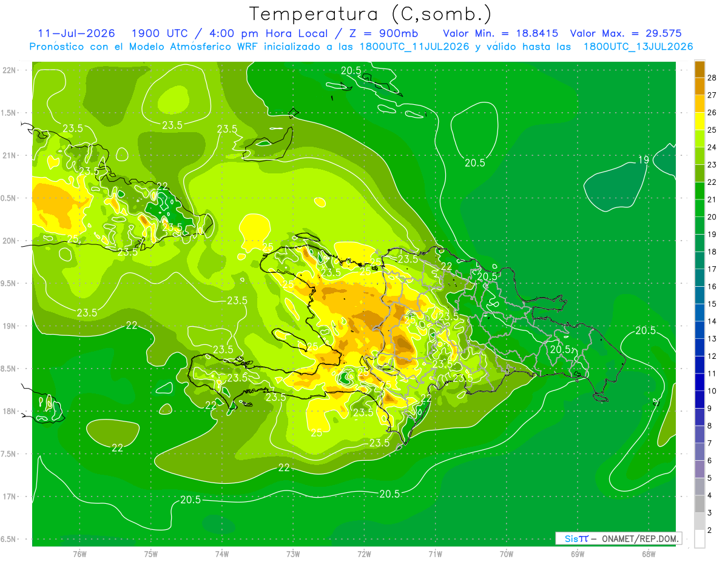The height and width of the screenshot is (562, 728).
Task: Click the longitude axis label "70W"
Action: [x=507, y=554]
